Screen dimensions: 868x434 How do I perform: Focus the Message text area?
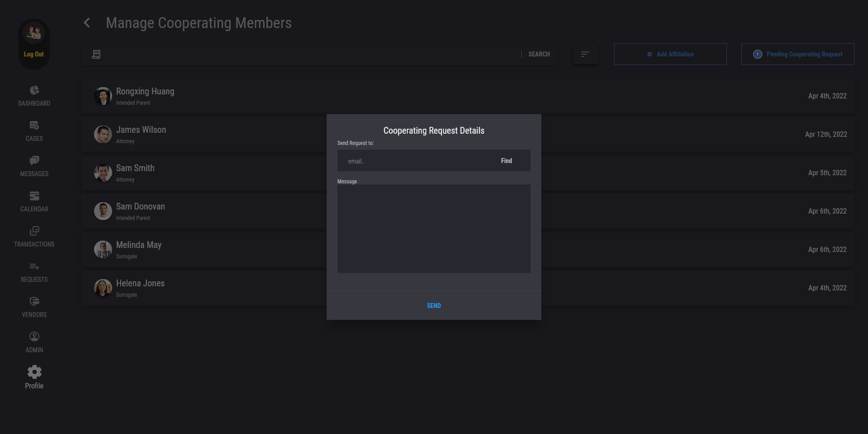pyautogui.click(x=434, y=229)
